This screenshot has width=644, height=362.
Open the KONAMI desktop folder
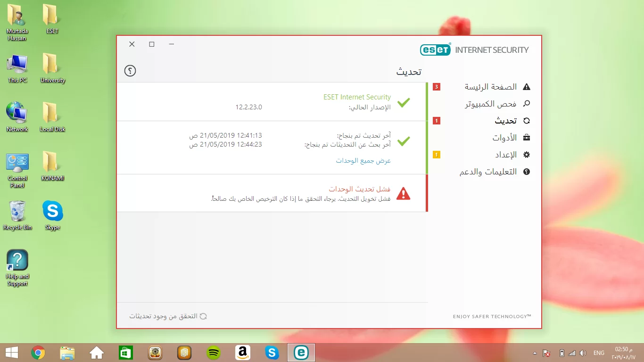coord(52,166)
